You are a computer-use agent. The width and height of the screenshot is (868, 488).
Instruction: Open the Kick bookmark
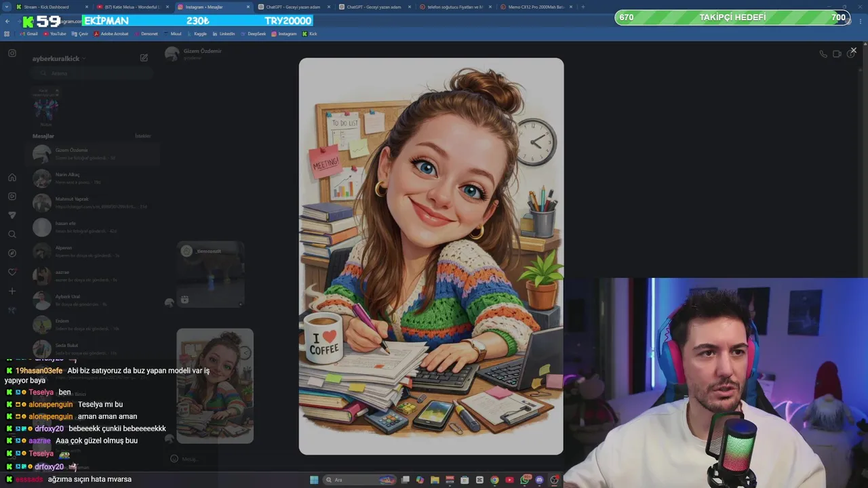click(309, 34)
